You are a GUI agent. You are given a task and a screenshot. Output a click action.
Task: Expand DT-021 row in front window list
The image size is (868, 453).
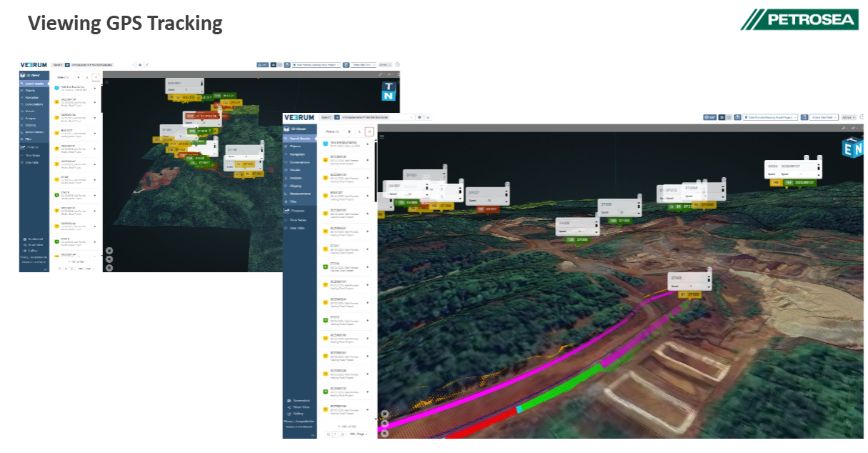pos(367,249)
